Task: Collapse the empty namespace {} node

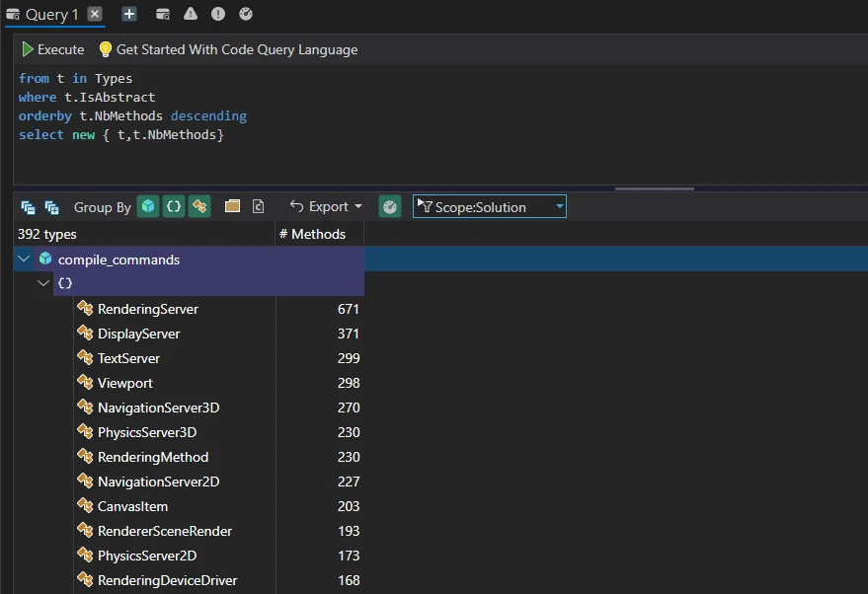Action: click(43, 283)
